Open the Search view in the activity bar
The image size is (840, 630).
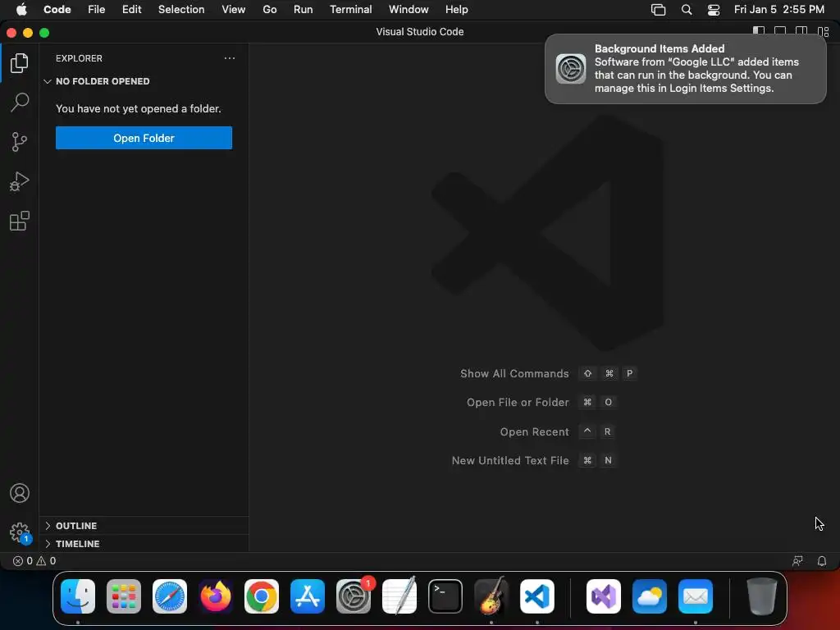coord(20,103)
